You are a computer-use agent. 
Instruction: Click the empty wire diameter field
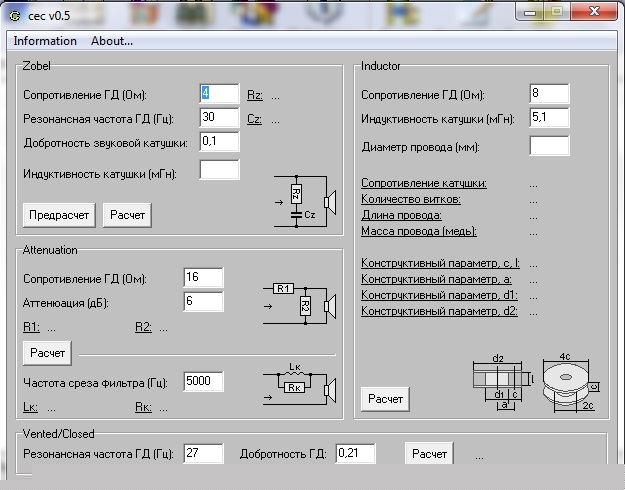[549, 145]
